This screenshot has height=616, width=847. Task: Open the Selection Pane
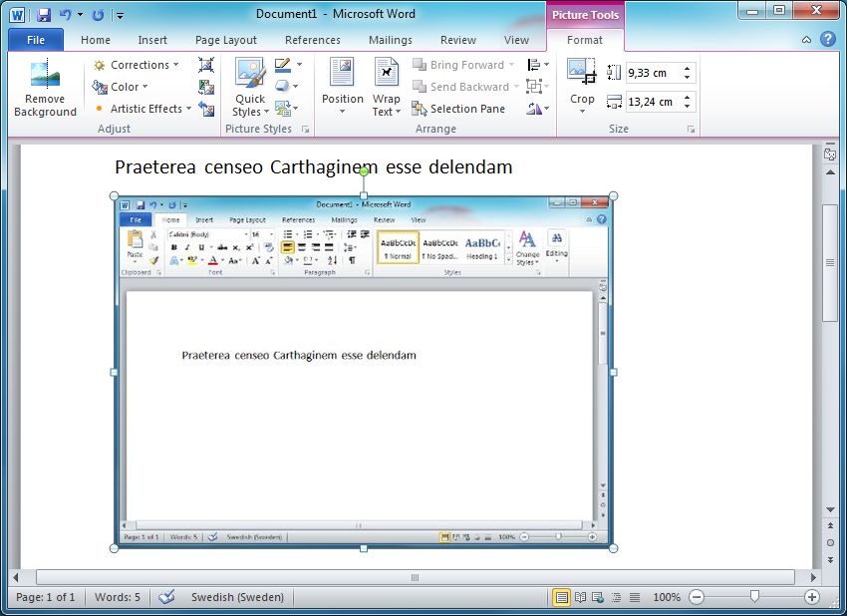[458, 109]
